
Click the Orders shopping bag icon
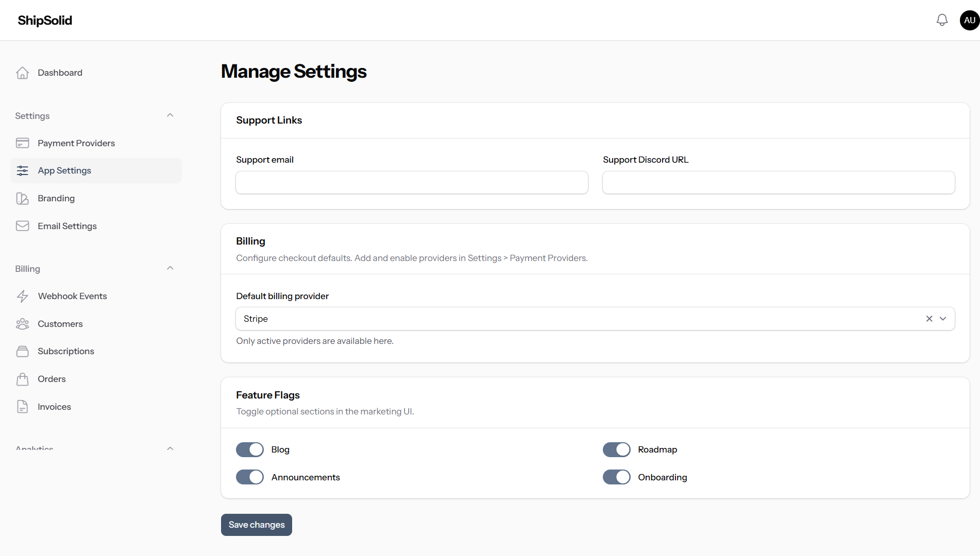pyautogui.click(x=22, y=379)
